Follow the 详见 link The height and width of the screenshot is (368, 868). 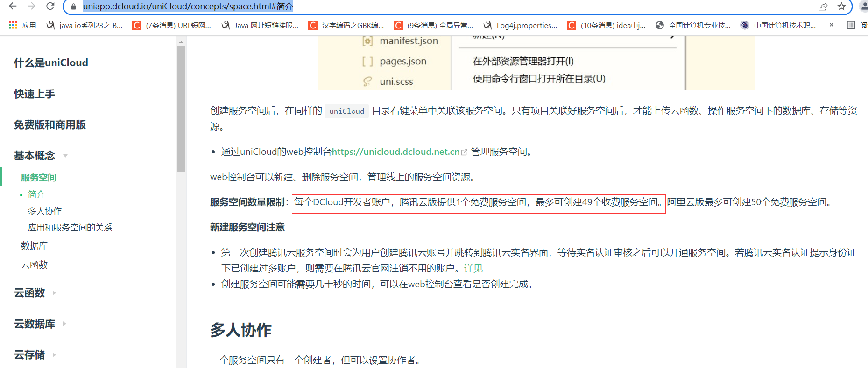point(473,269)
